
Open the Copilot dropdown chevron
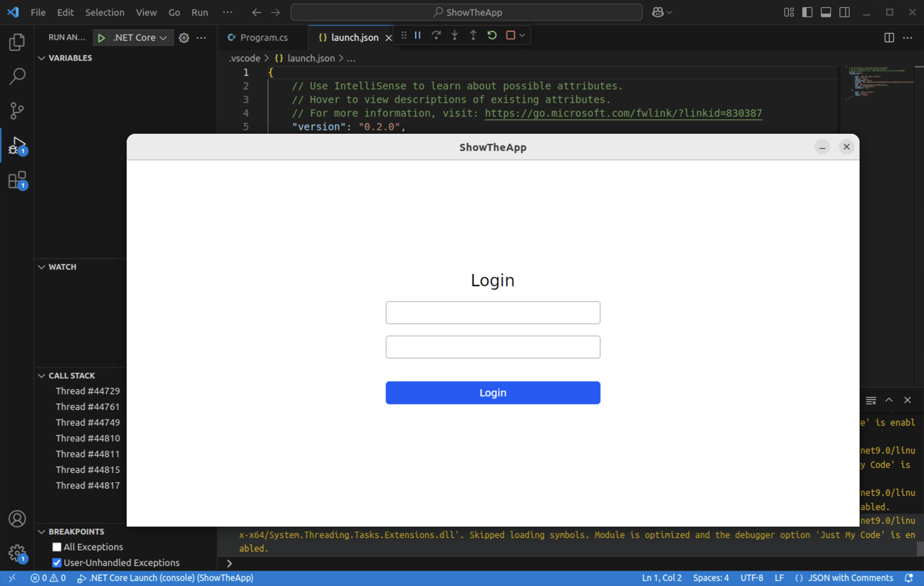coord(670,12)
